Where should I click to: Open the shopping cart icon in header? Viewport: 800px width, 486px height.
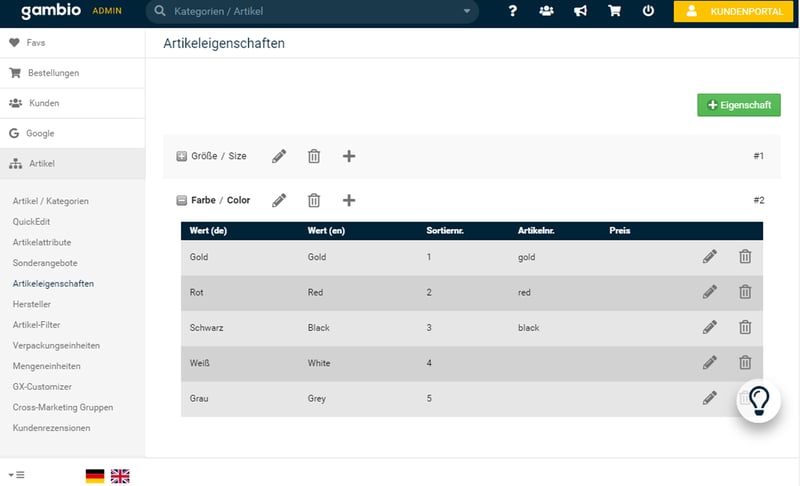[615, 12]
